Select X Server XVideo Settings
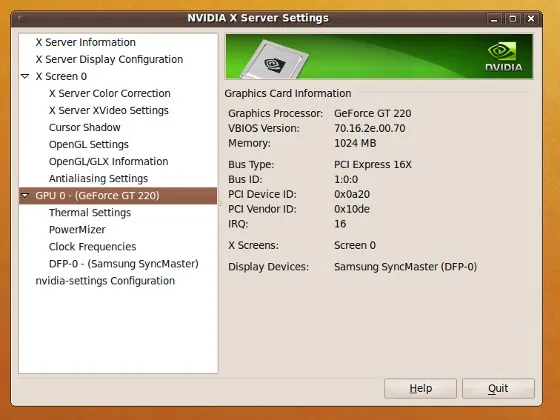 (109, 110)
